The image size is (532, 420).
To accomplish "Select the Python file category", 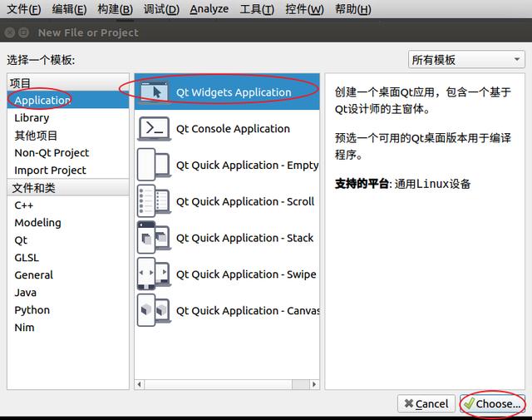I will pyautogui.click(x=68, y=310).
